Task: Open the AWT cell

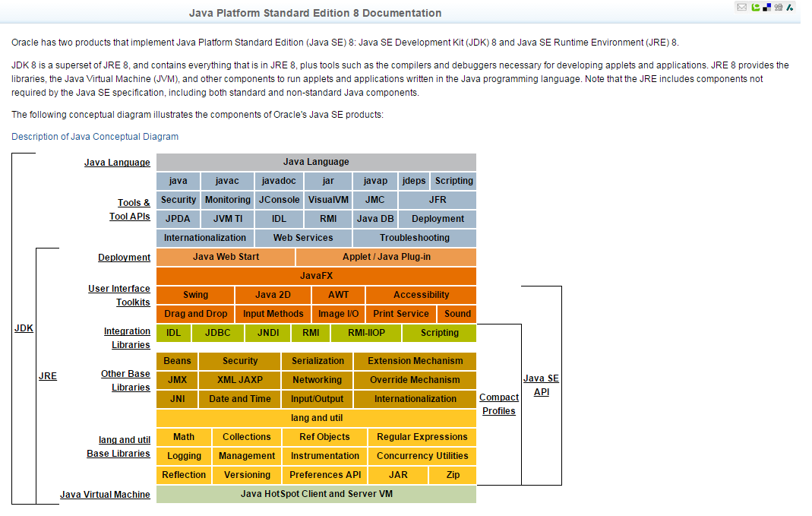Action: [338, 295]
